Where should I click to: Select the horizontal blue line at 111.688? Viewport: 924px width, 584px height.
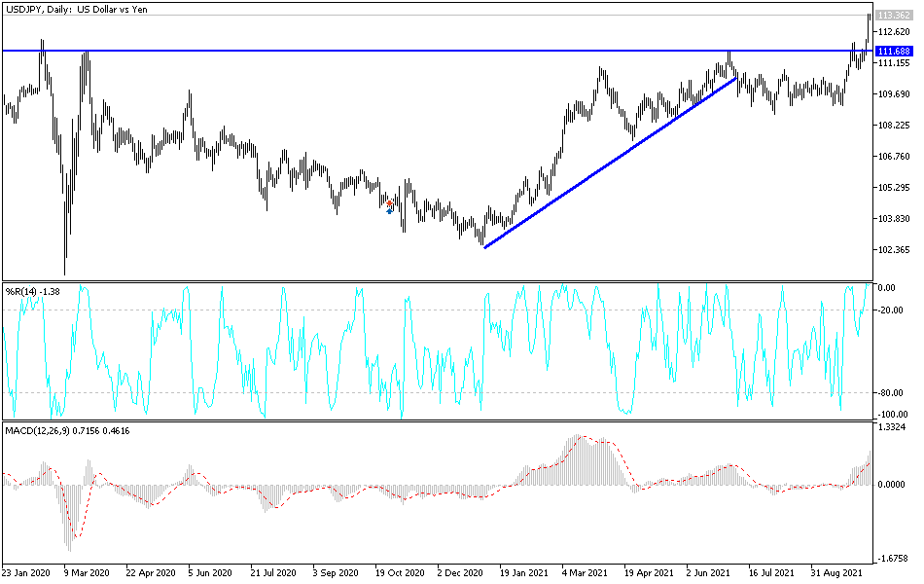[292, 50]
